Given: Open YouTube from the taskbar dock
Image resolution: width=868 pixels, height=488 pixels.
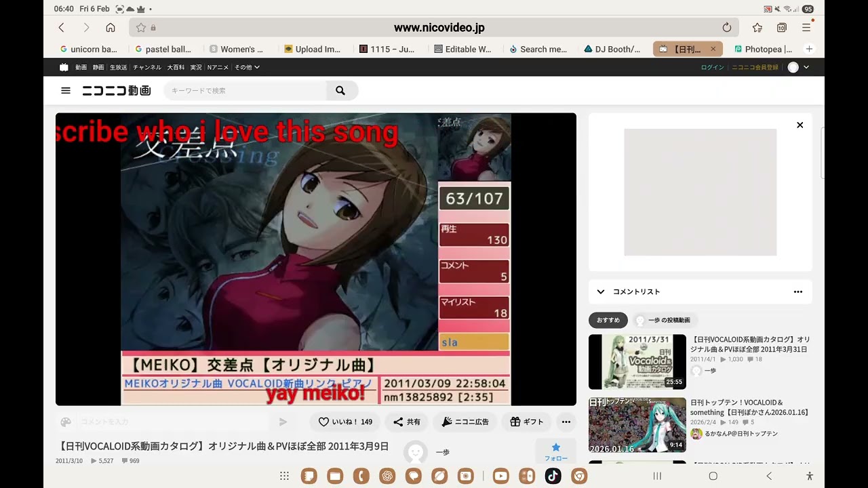Looking at the screenshot, I should 501,476.
